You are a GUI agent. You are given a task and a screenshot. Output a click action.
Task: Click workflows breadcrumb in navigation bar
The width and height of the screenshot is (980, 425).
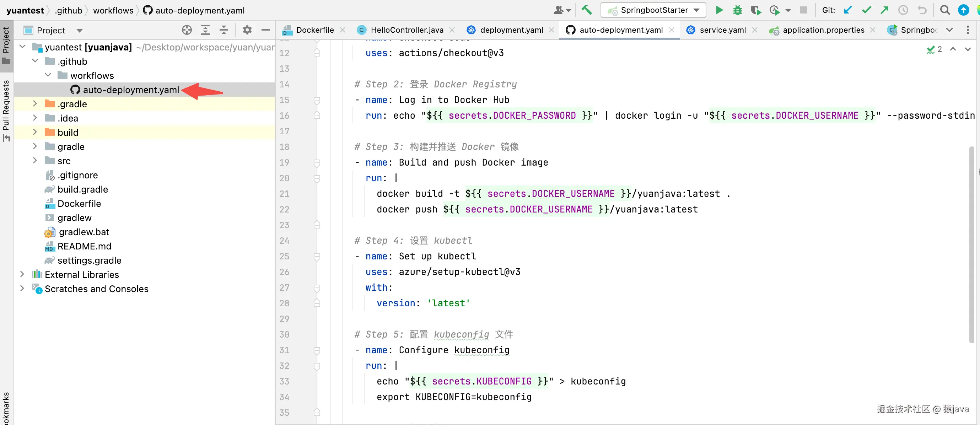(x=113, y=10)
